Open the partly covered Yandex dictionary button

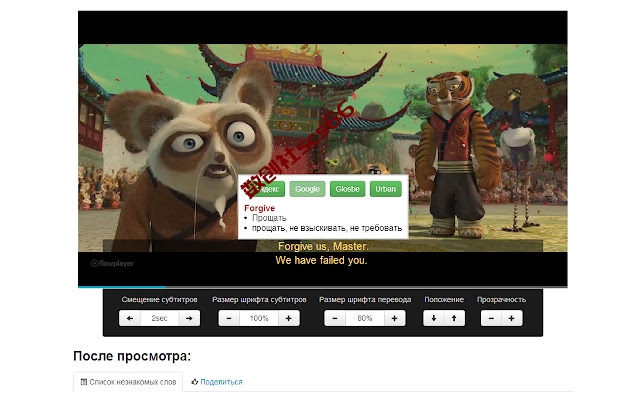(x=267, y=189)
